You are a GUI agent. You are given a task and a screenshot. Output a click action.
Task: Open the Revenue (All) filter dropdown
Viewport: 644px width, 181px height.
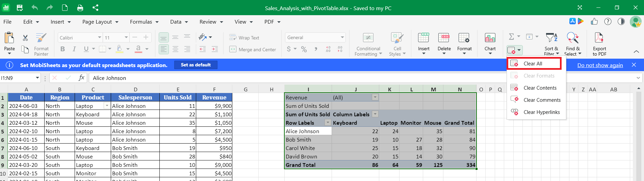[x=375, y=97]
